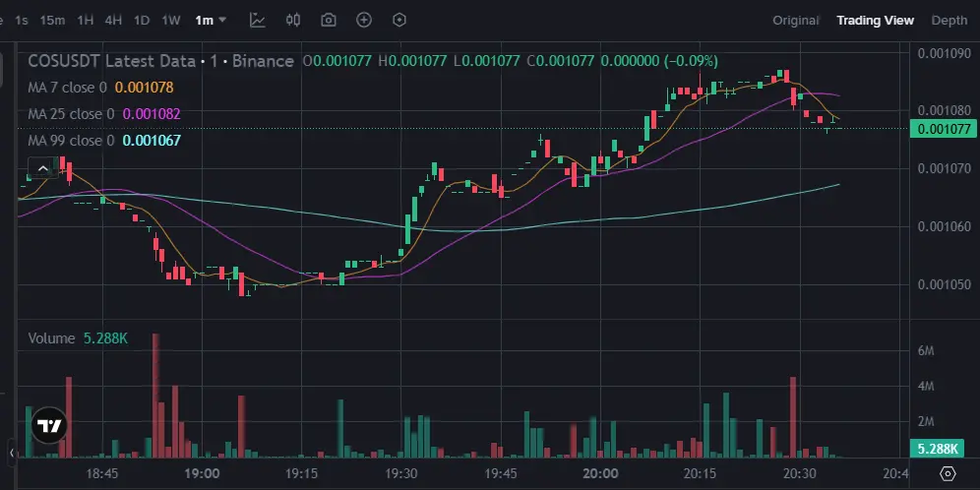Switch to the Original chart view
Screen dimensions: 980x490
(796, 20)
